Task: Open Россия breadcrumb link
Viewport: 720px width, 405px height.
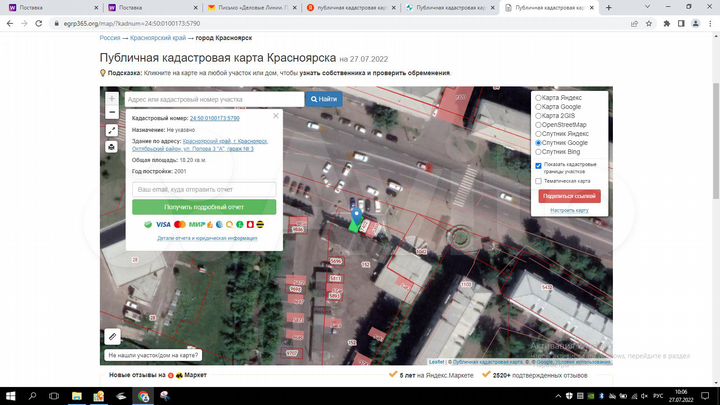Action: 110,38
